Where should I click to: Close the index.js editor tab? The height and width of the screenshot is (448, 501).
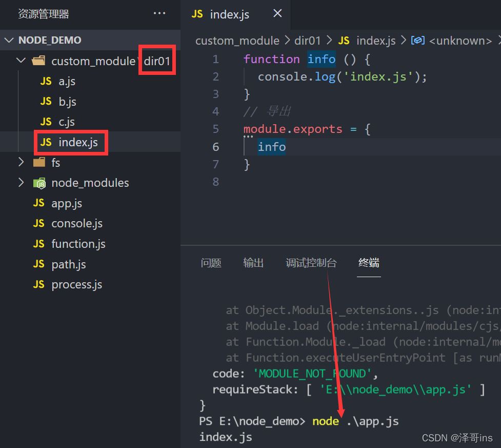277,13
